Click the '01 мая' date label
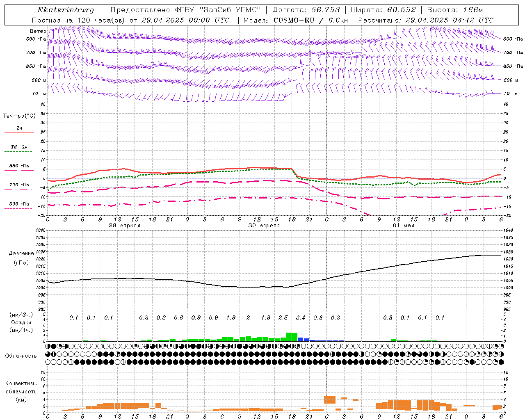The width and height of the screenshot is (525, 420). [404, 226]
